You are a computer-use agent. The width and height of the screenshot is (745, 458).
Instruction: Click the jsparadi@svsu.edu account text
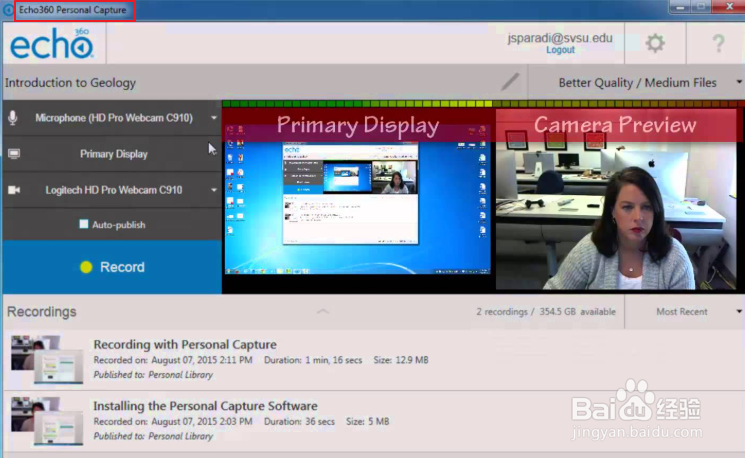click(560, 38)
